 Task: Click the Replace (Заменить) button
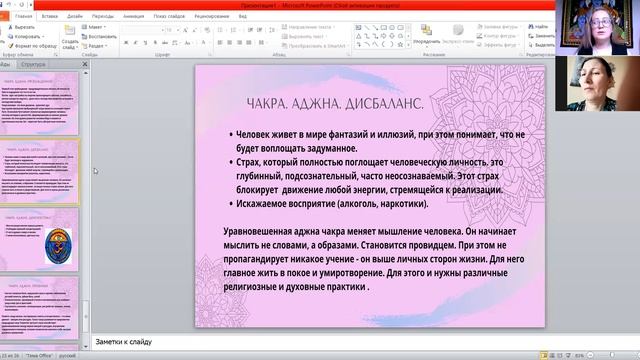pos(541,36)
